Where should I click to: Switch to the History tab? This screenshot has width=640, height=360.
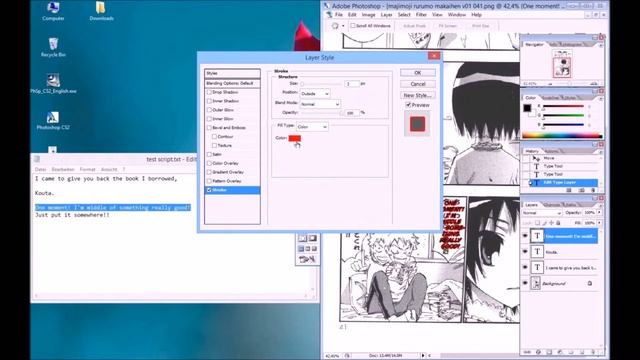click(532, 151)
